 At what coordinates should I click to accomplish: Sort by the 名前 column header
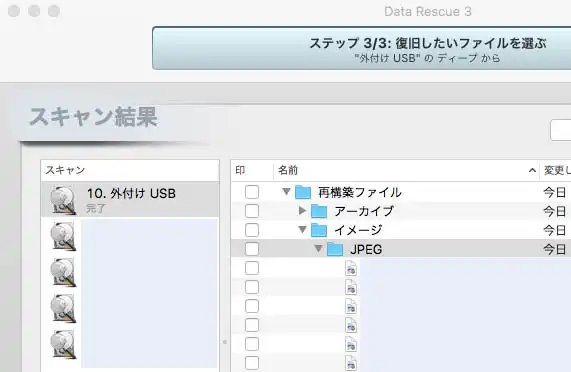pyautogui.click(x=406, y=170)
